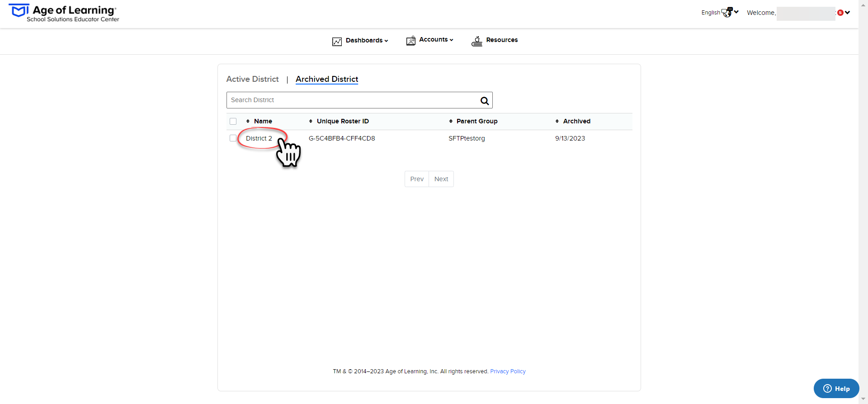Click the language globe icon

tap(727, 12)
